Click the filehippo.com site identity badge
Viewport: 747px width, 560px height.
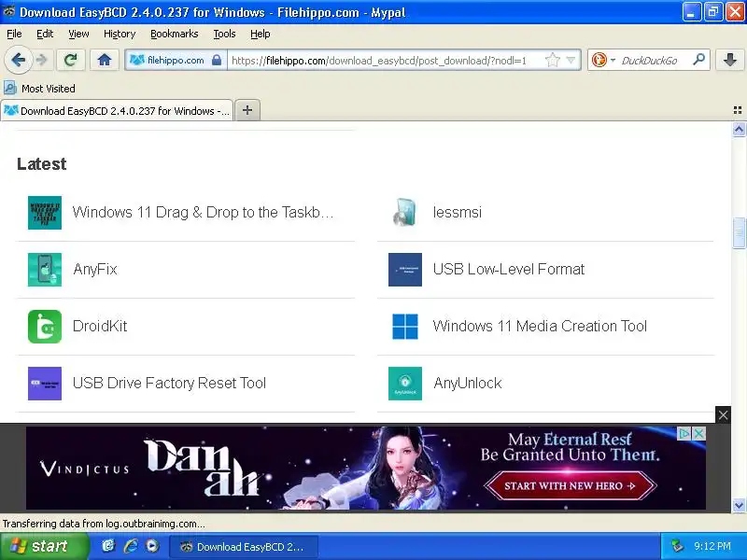tap(176, 61)
